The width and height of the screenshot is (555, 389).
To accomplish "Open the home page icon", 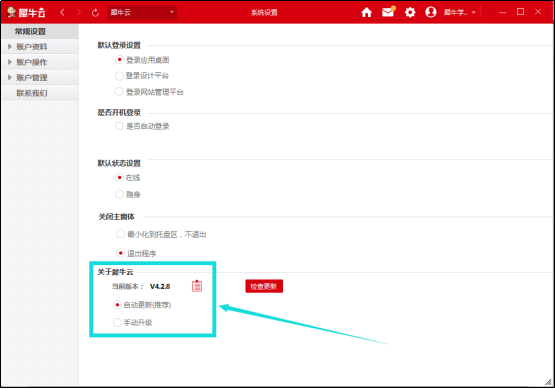I will tap(366, 12).
